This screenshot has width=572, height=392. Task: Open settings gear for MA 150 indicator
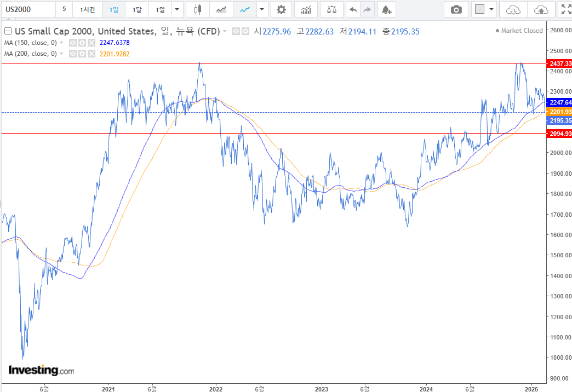point(82,43)
